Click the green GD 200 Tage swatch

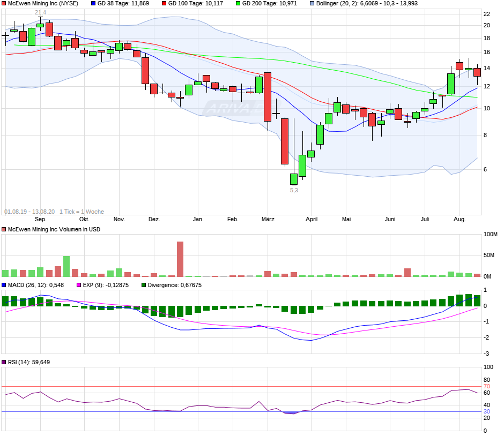pyautogui.click(x=238, y=4)
